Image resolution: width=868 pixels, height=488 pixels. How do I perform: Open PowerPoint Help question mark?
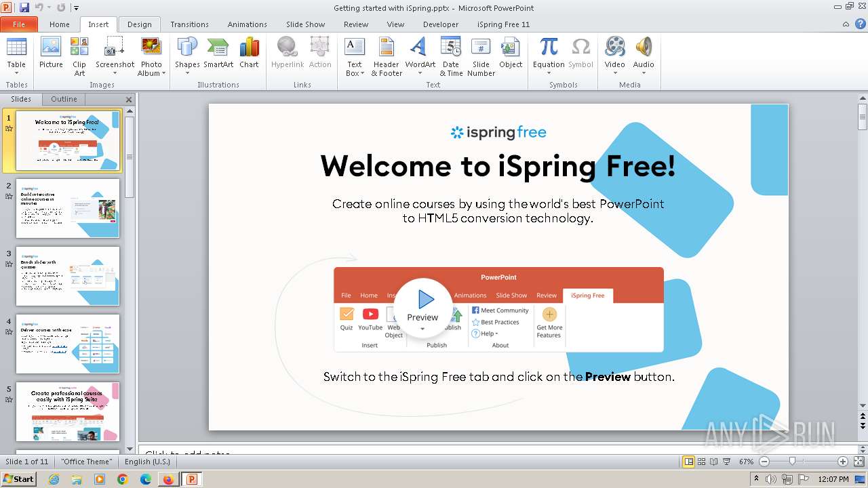(x=859, y=24)
